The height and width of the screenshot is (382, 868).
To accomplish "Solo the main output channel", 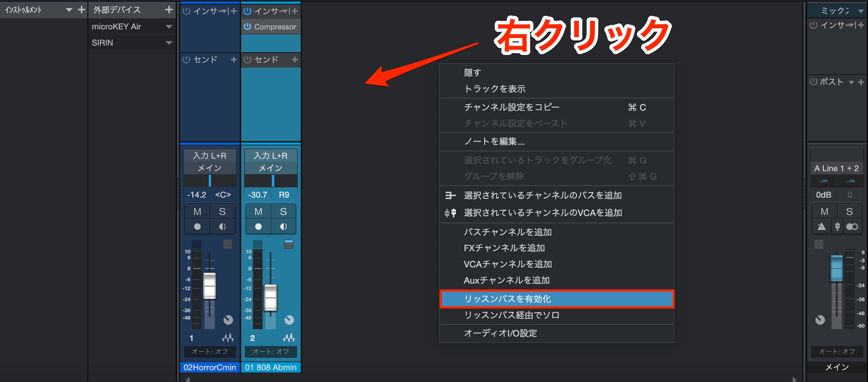I will (849, 212).
